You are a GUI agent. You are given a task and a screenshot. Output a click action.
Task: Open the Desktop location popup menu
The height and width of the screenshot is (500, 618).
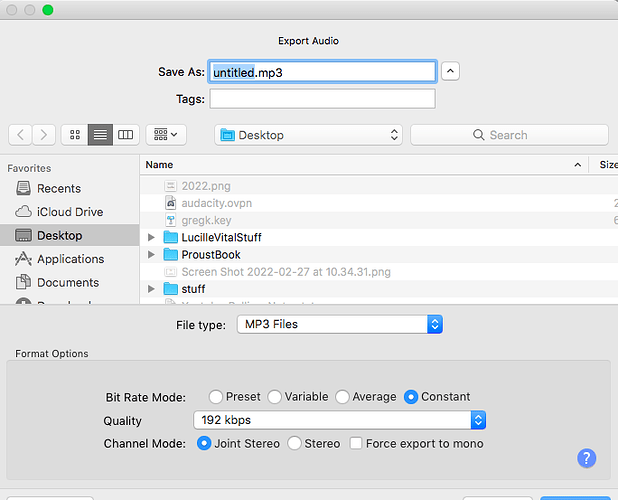(x=308, y=135)
